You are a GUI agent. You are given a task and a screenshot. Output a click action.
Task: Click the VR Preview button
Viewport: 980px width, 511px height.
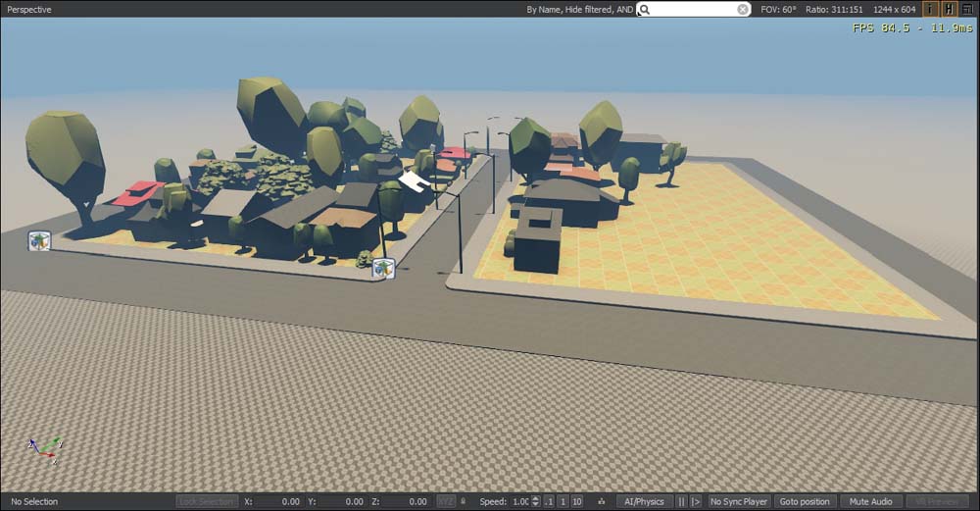pos(936,501)
